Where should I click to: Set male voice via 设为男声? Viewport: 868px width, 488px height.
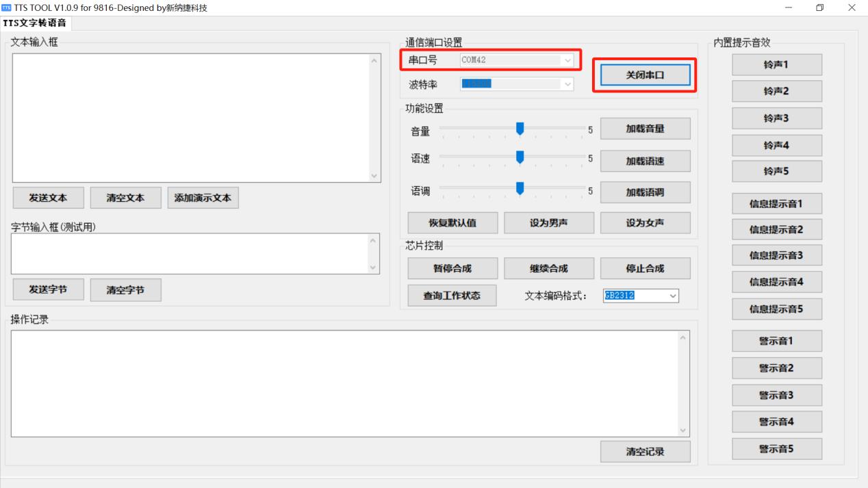coord(548,222)
